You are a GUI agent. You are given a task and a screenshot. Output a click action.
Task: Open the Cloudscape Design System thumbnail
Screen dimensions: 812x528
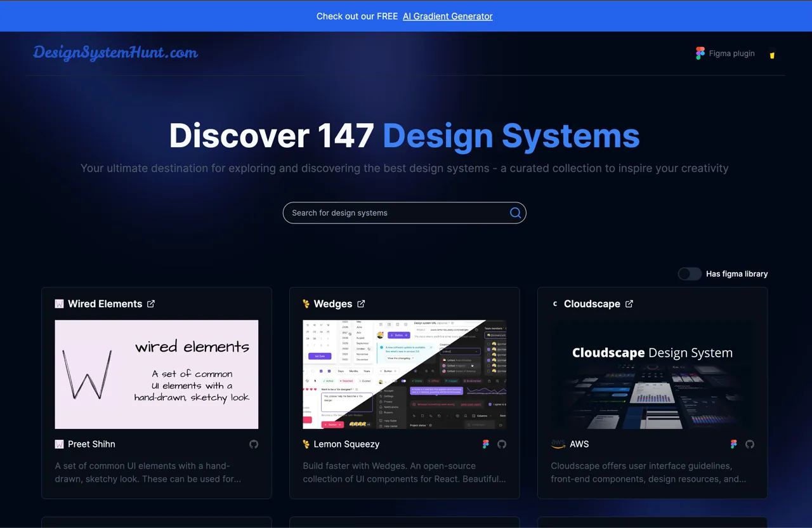(653, 374)
